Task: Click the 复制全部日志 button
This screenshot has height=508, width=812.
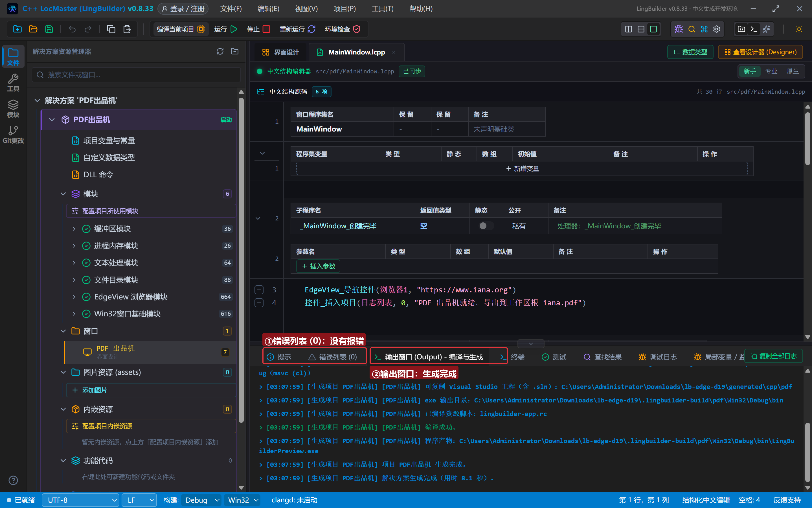Action: [773, 356]
